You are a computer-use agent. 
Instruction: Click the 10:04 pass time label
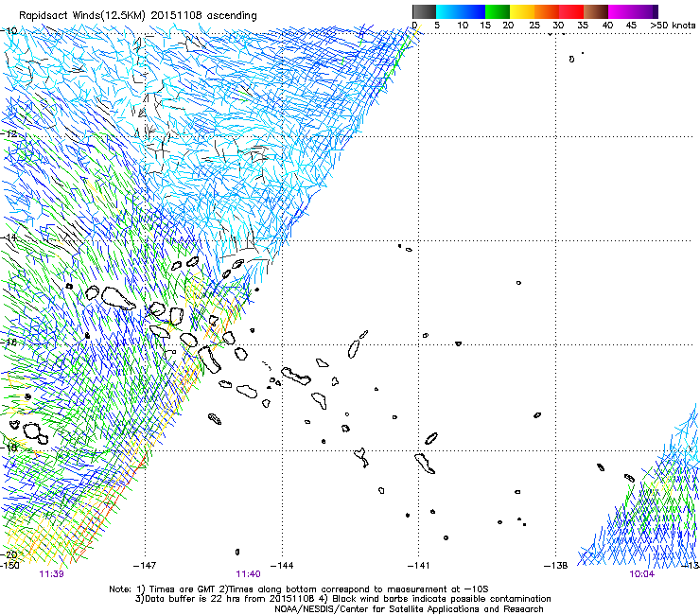(x=642, y=574)
